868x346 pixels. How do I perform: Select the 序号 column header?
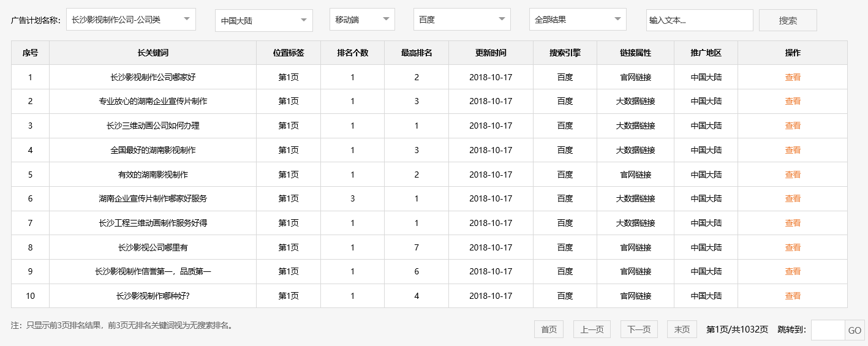(x=30, y=53)
